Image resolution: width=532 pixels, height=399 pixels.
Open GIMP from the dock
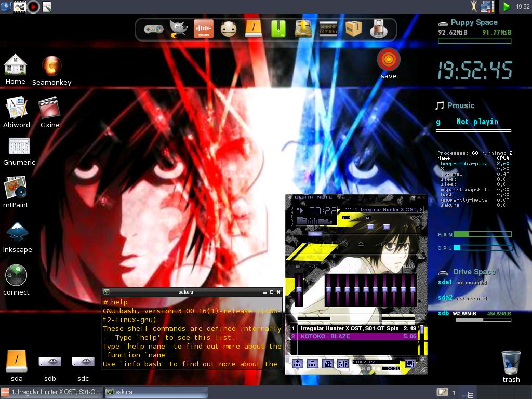coord(179,29)
